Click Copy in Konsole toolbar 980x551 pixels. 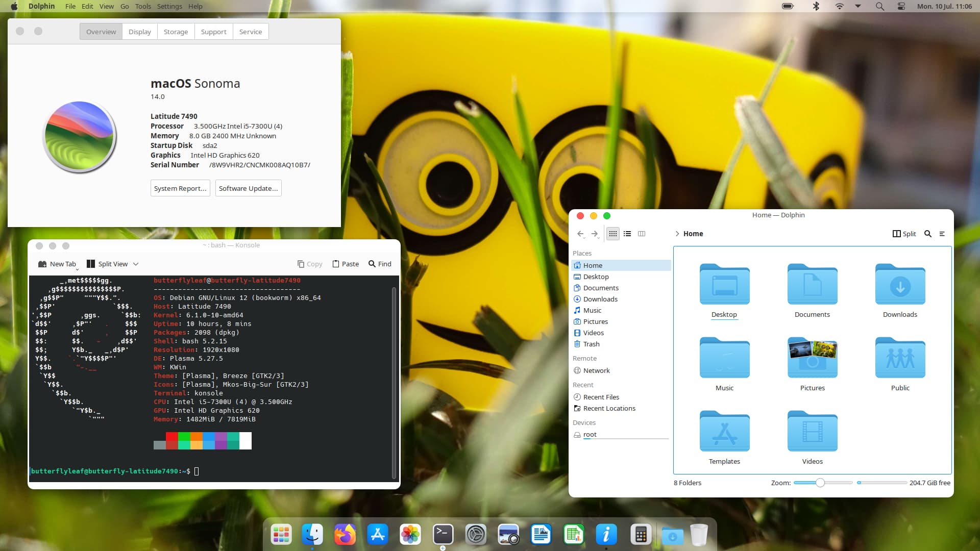click(310, 264)
